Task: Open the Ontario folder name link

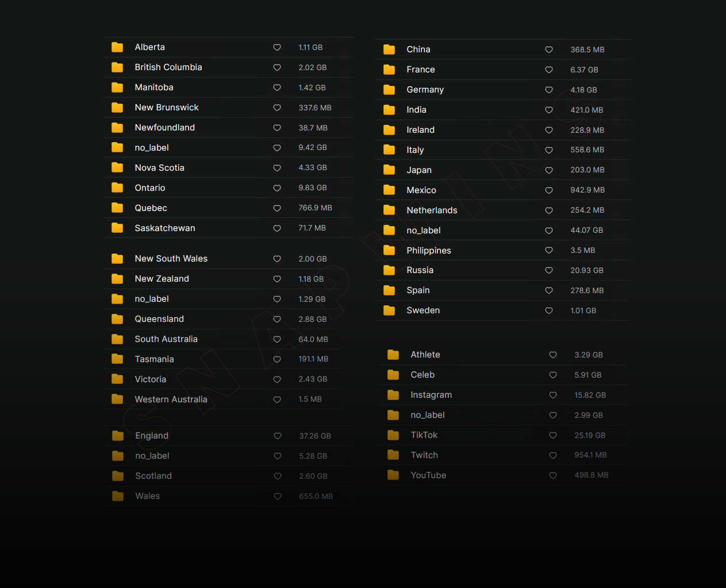Action: [x=150, y=188]
